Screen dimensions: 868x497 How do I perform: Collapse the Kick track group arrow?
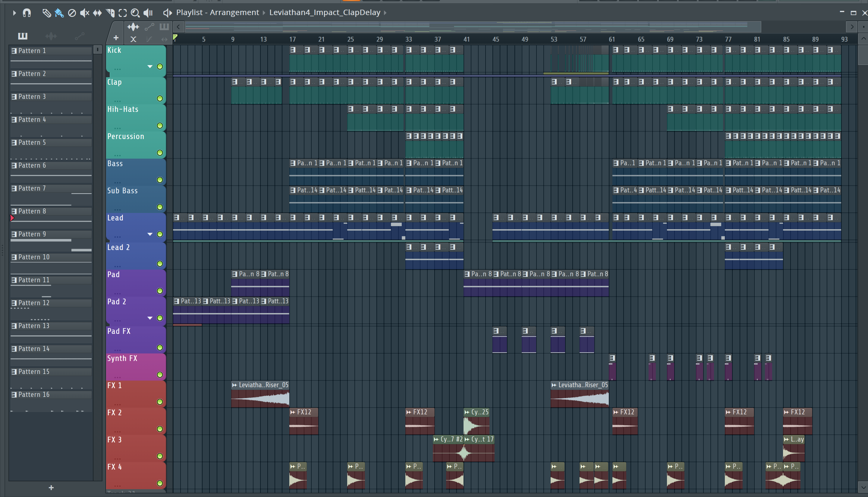(x=150, y=67)
